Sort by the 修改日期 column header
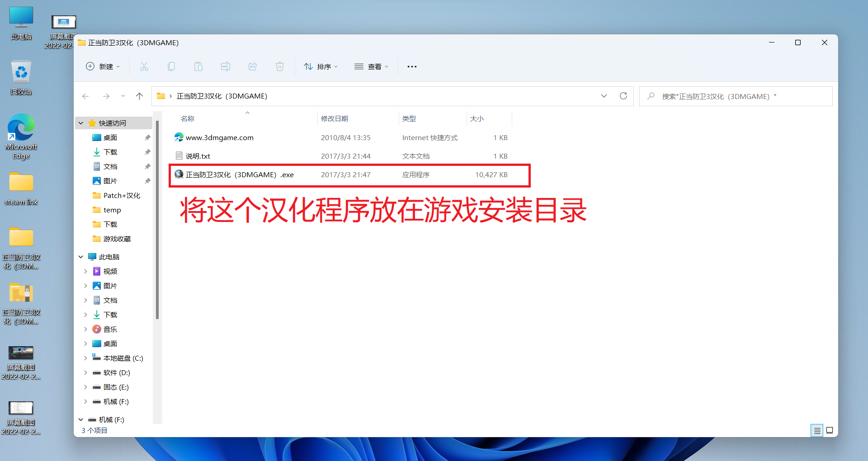Screen dimensions: 868x461 pyautogui.click(x=335, y=118)
